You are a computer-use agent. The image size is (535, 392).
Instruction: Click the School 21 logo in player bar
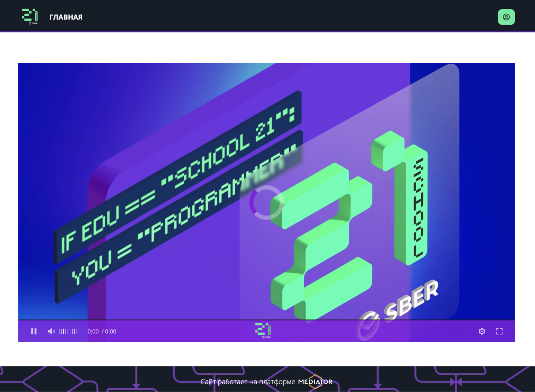[x=263, y=331]
